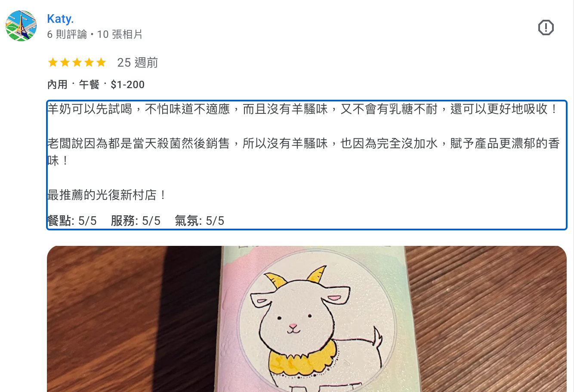Open reviewer name link Katy.
Image resolution: width=574 pixels, height=392 pixels.
[x=60, y=19]
